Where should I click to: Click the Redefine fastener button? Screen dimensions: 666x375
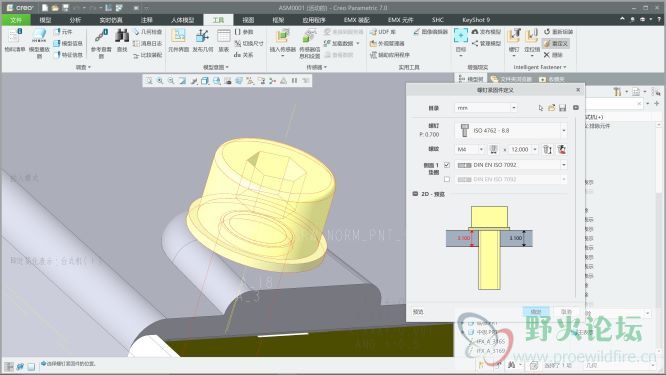pyautogui.click(x=556, y=43)
